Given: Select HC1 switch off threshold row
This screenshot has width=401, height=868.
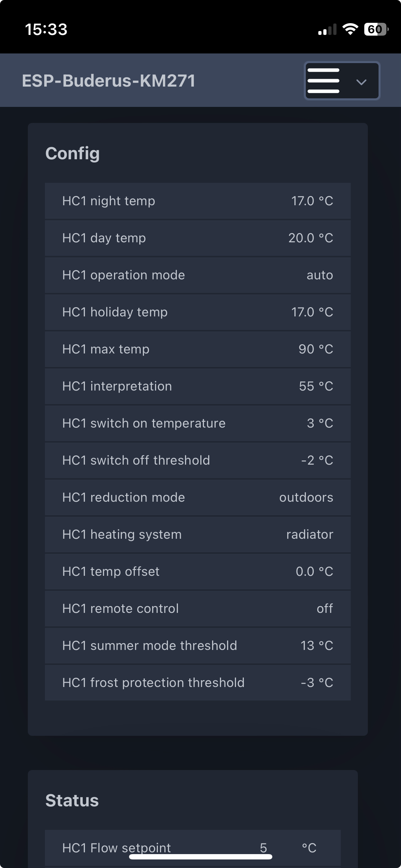Looking at the screenshot, I should coord(198,460).
